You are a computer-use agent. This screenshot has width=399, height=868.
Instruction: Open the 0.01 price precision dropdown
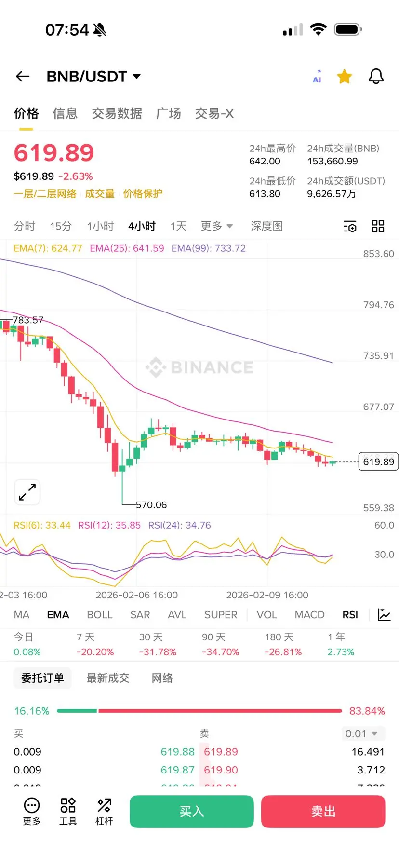point(364,733)
